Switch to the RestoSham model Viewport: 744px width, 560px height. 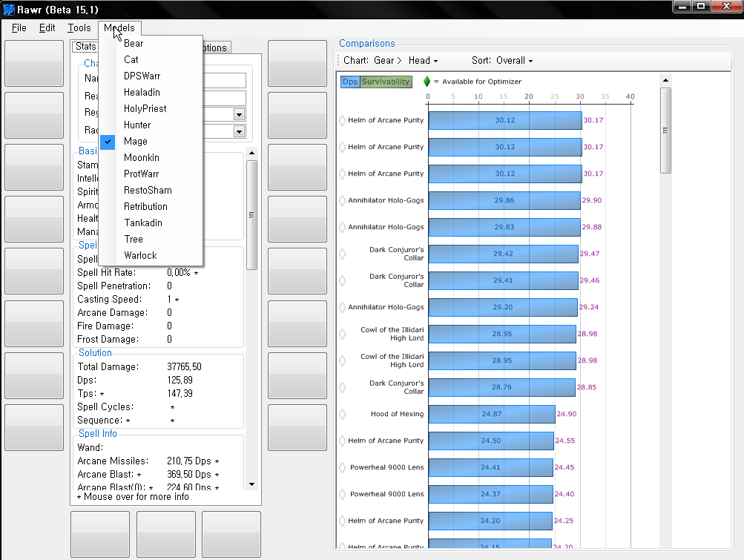(x=151, y=191)
